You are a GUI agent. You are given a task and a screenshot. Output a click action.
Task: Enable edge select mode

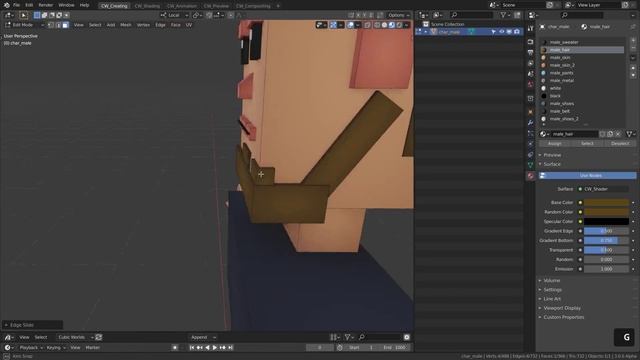point(58,25)
